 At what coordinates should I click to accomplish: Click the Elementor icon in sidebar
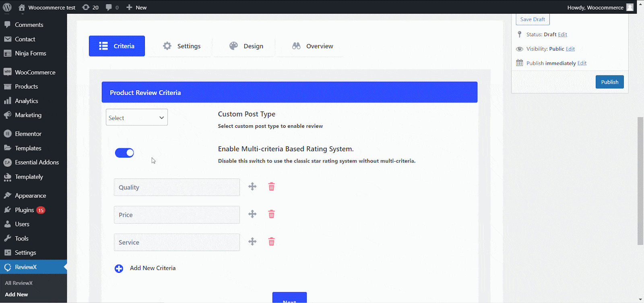(8, 134)
